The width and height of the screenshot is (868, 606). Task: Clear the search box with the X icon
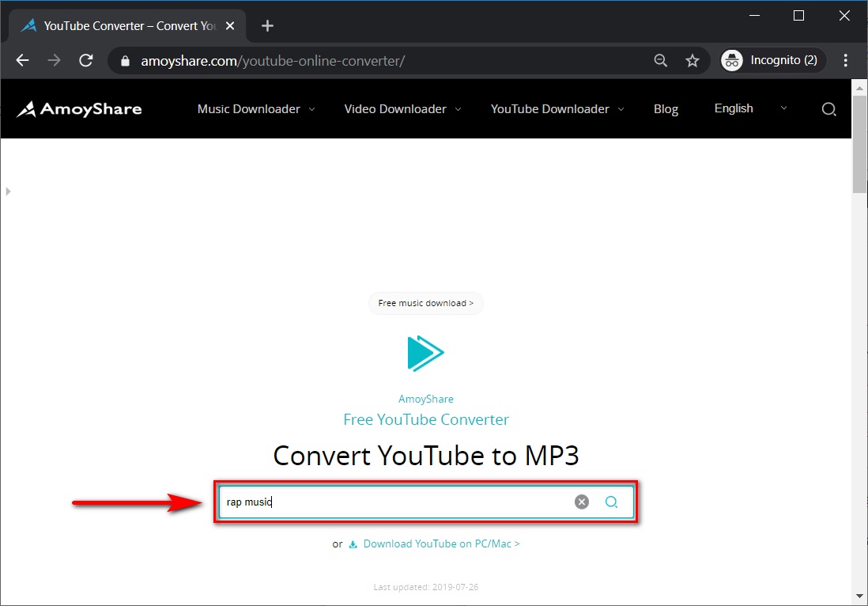click(x=581, y=502)
